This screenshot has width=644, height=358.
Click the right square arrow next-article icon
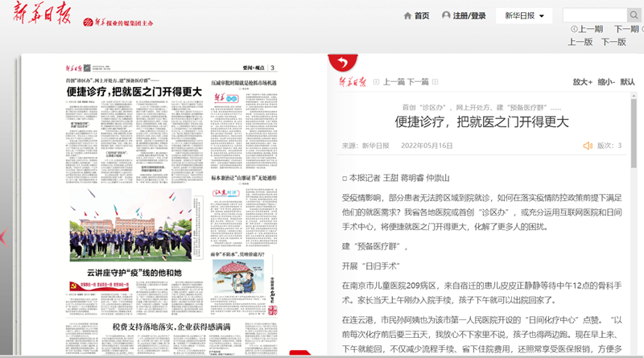[435, 82]
